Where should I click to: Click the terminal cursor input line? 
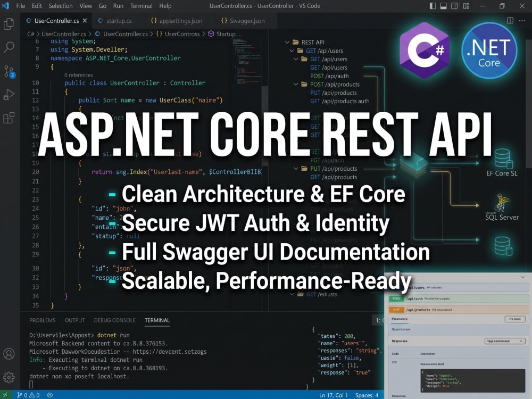point(31,385)
